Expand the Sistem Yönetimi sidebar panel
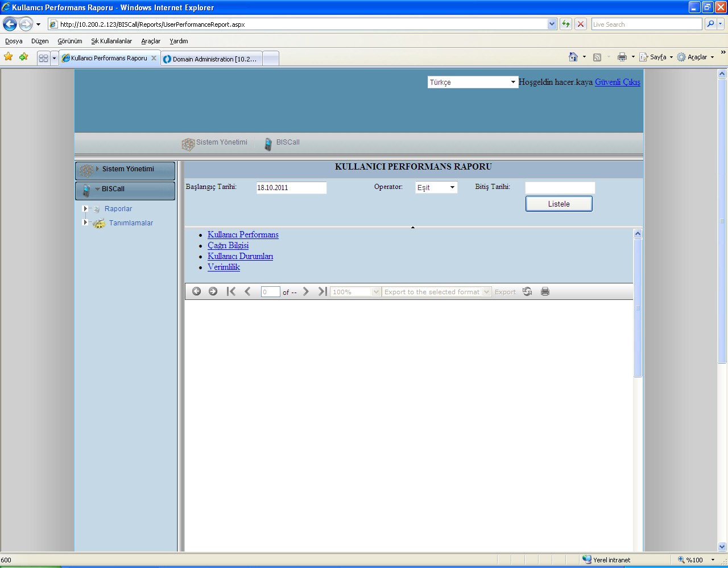 tap(125, 170)
